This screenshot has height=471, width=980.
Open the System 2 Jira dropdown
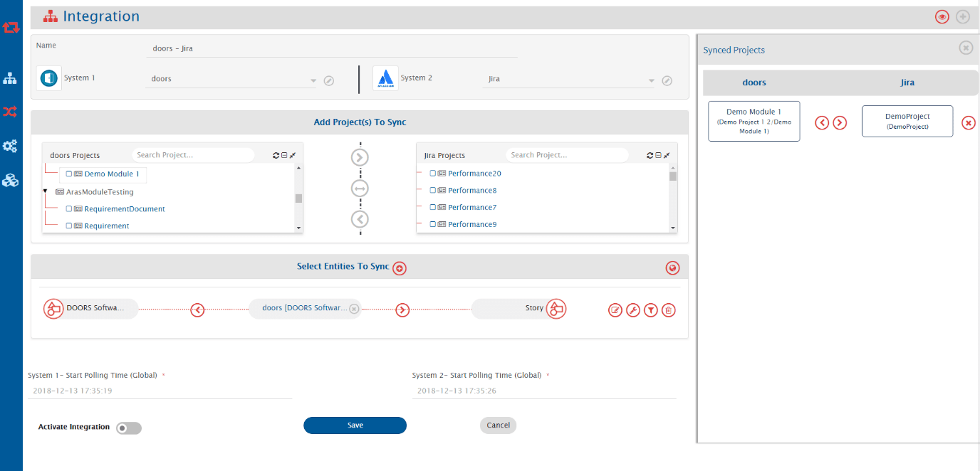[x=651, y=80]
